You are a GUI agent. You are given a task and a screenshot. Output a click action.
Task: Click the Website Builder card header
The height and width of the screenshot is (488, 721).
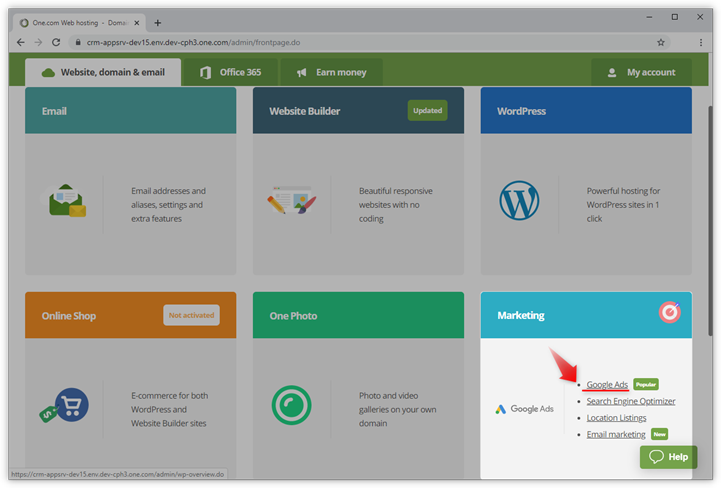click(358, 111)
